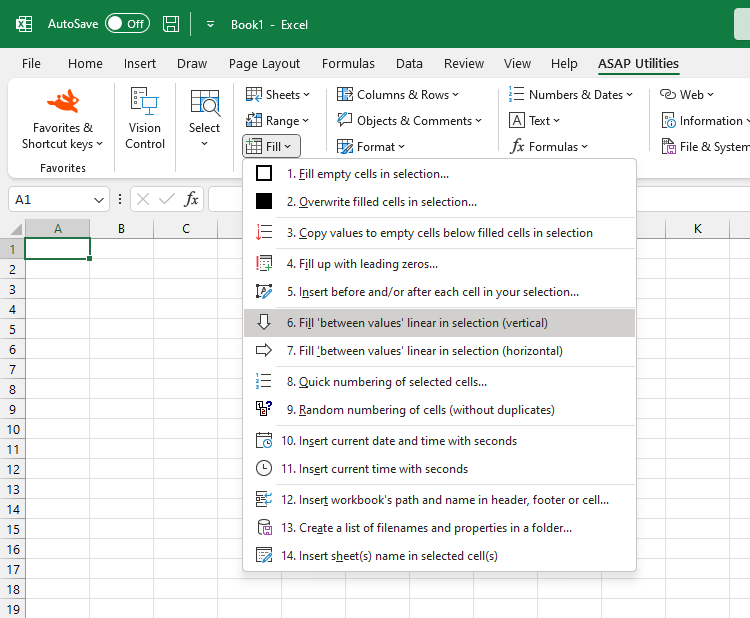Switch to the Data tab
This screenshot has width=750, height=618.
[409, 64]
